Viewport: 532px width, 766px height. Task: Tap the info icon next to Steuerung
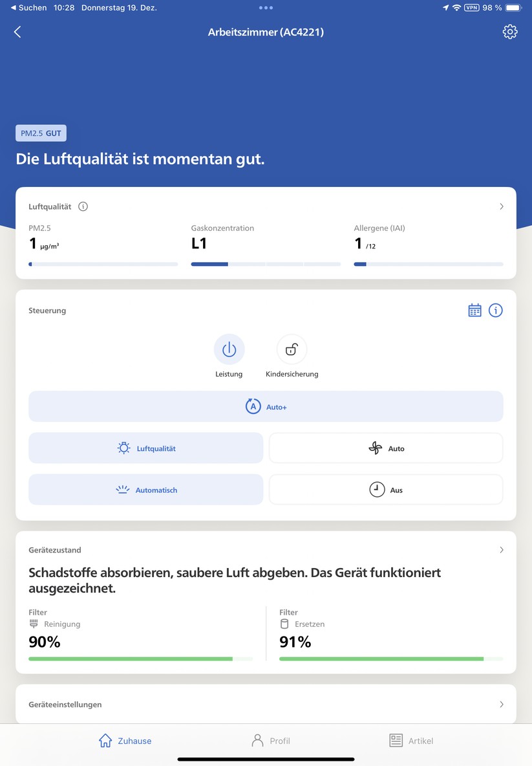pyautogui.click(x=496, y=310)
